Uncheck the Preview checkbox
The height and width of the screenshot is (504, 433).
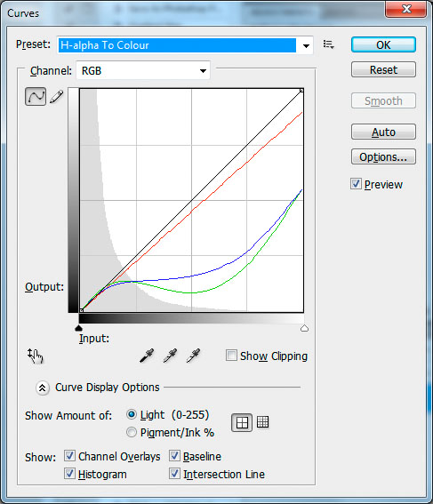356,184
